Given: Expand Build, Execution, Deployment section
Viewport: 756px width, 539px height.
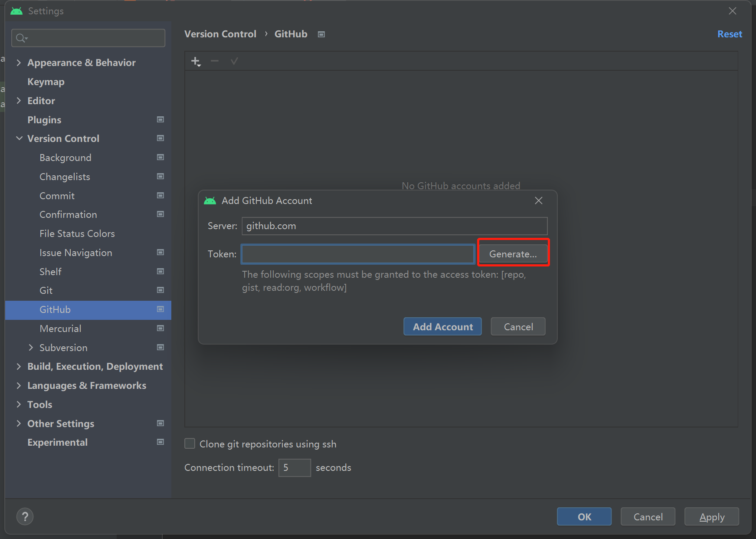Looking at the screenshot, I should [19, 367].
